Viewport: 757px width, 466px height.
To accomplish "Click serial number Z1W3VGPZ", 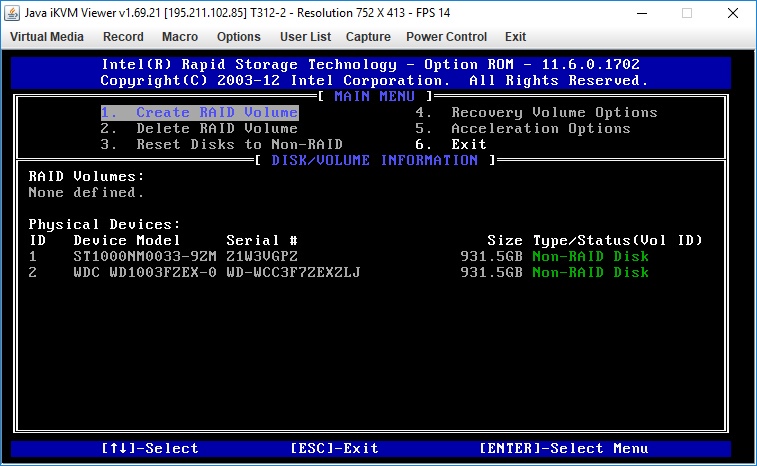I will point(262,256).
